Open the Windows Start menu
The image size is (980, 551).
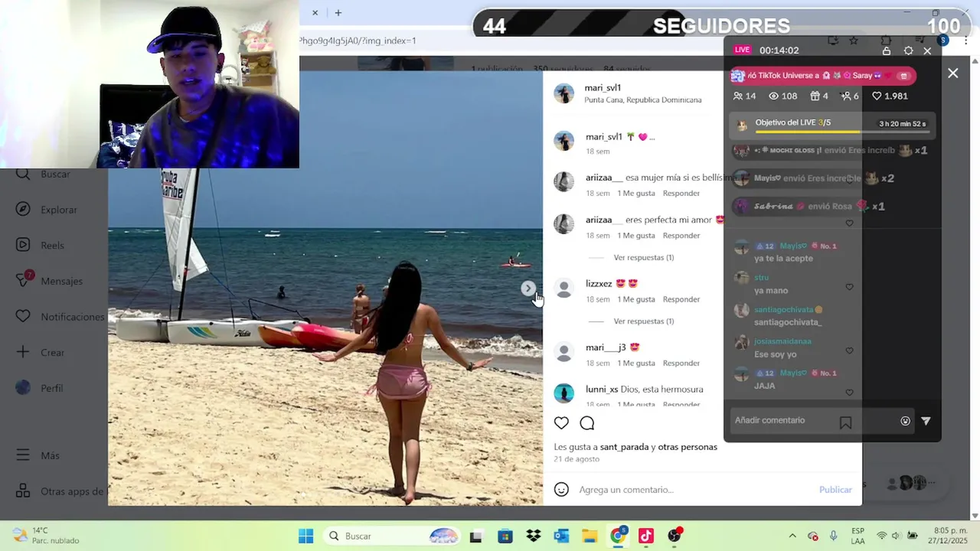[x=305, y=536]
